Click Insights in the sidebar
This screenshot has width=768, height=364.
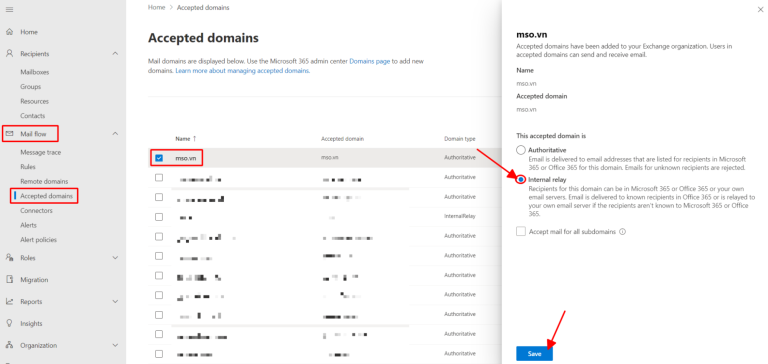tap(31, 323)
